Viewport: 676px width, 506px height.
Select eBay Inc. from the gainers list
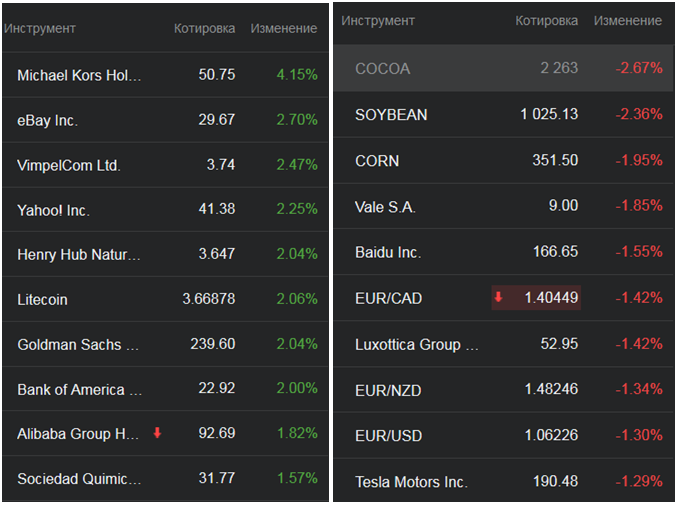[48, 120]
